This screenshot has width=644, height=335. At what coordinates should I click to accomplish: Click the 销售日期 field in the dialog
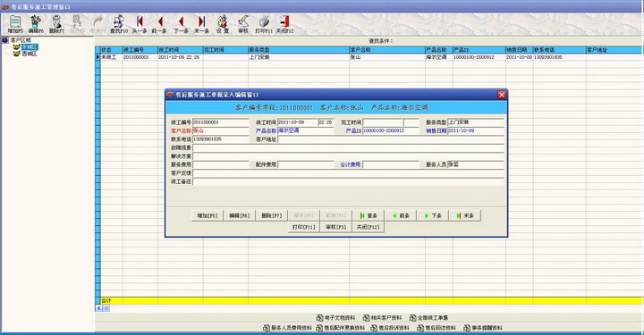pos(476,130)
